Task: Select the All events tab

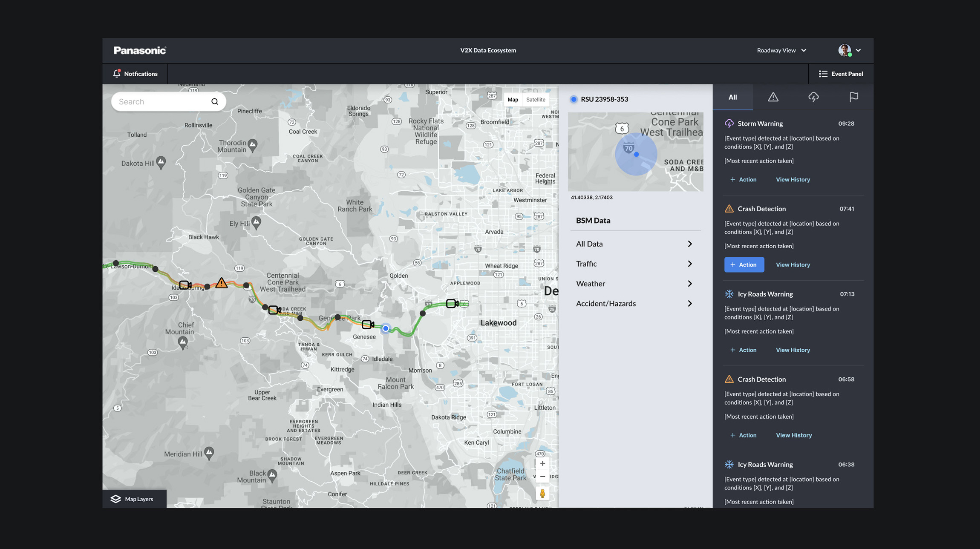Action: pos(732,97)
